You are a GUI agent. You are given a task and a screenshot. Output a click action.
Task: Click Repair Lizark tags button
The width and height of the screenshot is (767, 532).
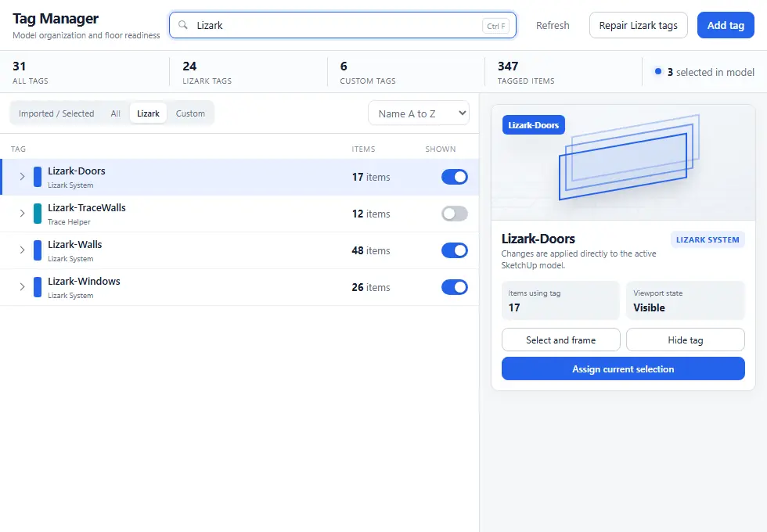pyautogui.click(x=639, y=25)
